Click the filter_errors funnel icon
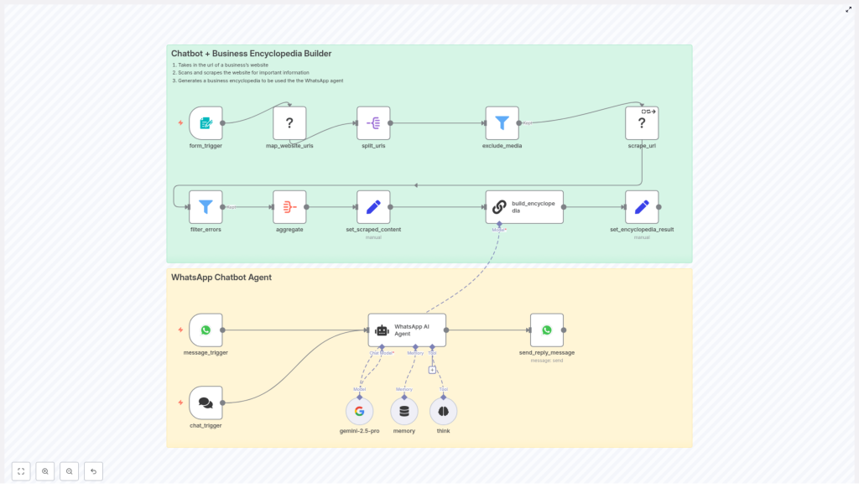The height and width of the screenshot is (504, 859). point(206,205)
